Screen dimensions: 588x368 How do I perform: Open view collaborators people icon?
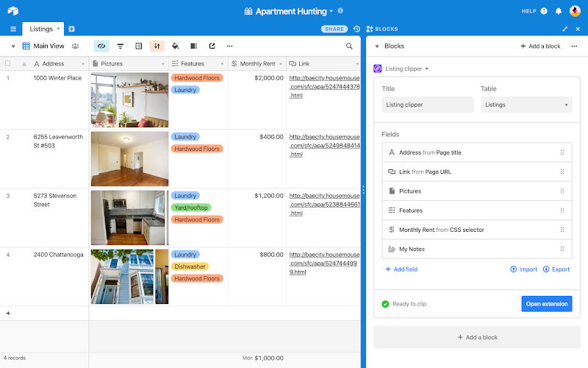click(76, 46)
